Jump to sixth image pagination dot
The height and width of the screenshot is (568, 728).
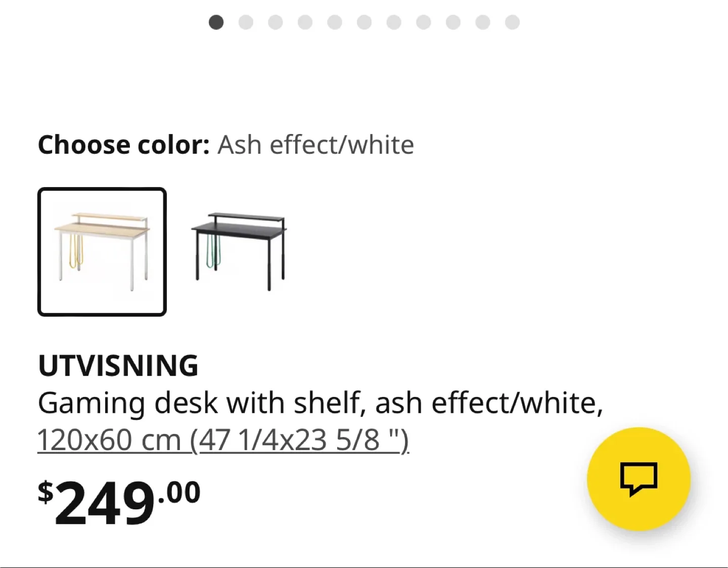pos(364,22)
